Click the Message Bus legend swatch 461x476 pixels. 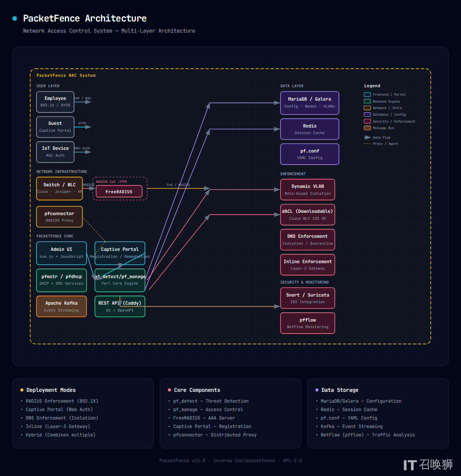(367, 128)
